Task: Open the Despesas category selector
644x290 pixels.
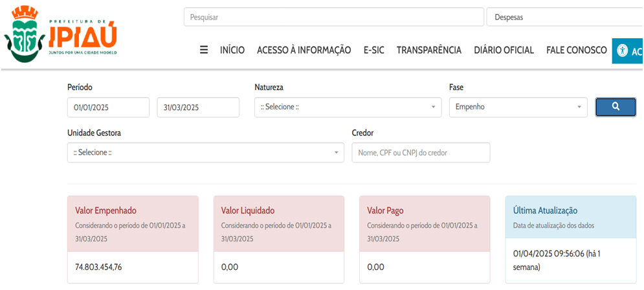Action: (563, 17)
